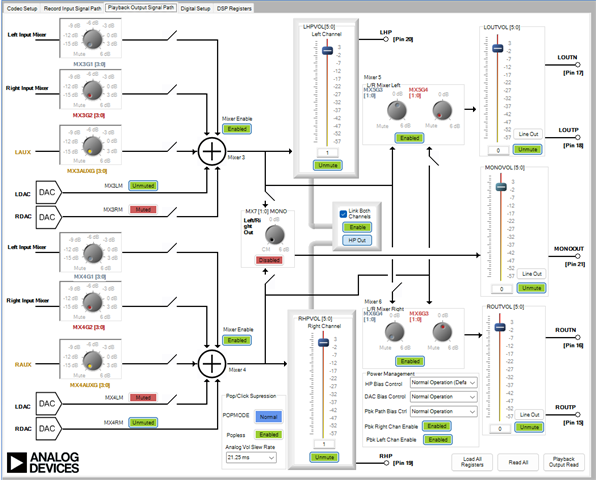Screen dimensions: 596x480
Task: Toggle the MX7 MONO Disabled button
Action: 269,260
